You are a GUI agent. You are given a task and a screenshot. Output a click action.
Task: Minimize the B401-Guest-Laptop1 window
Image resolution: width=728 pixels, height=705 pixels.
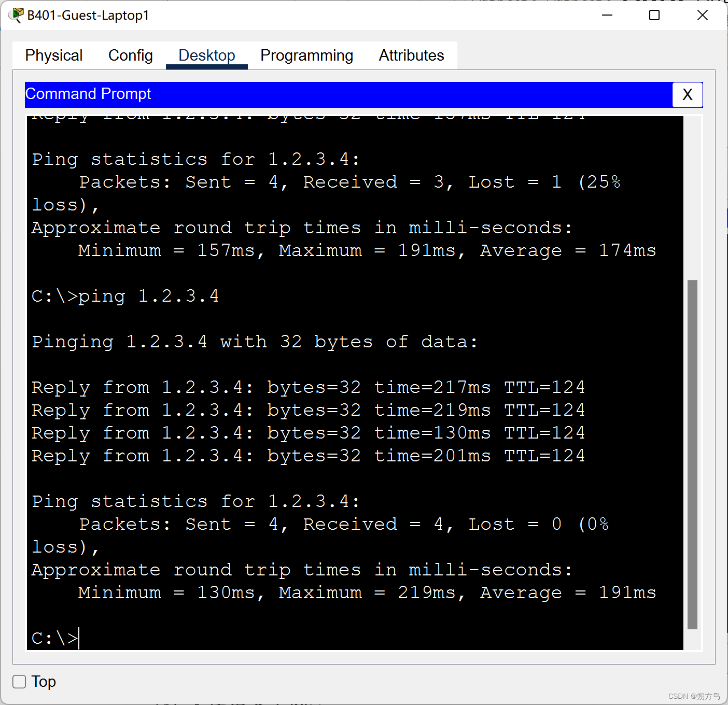coord(607,16)
